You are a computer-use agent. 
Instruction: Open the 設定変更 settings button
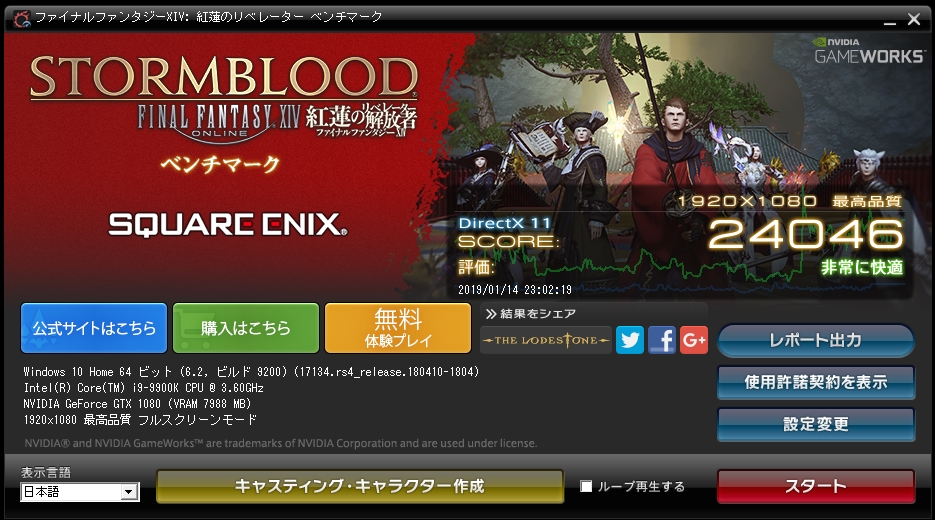pyautogui.click(x=816, y=424)
